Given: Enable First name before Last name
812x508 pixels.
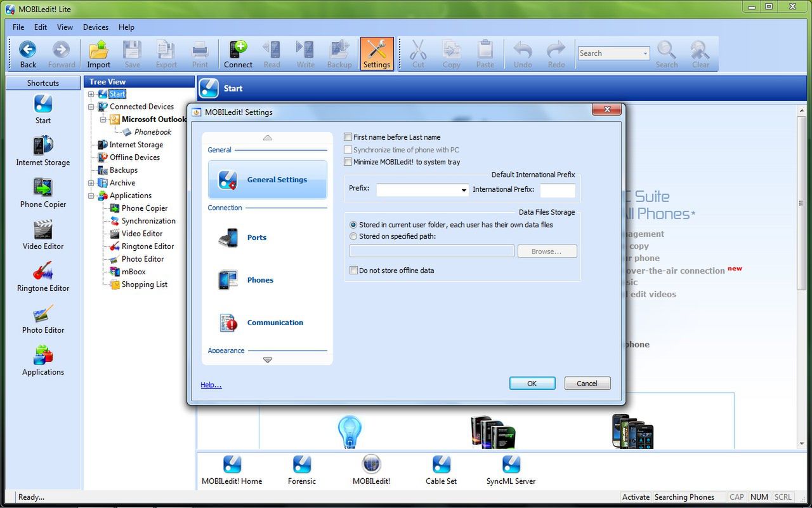Looking at the screenshot, I should [x=348, y=137].
